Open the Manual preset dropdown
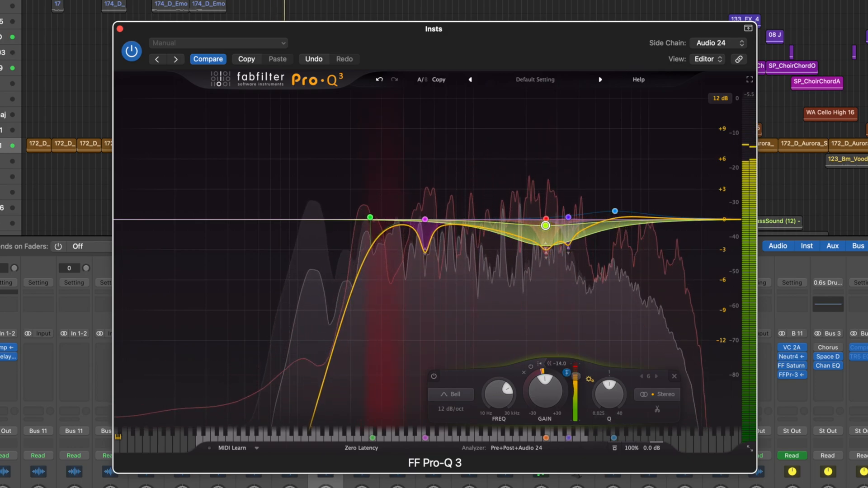This screenshot has width=868, height=488. [218, 43]
